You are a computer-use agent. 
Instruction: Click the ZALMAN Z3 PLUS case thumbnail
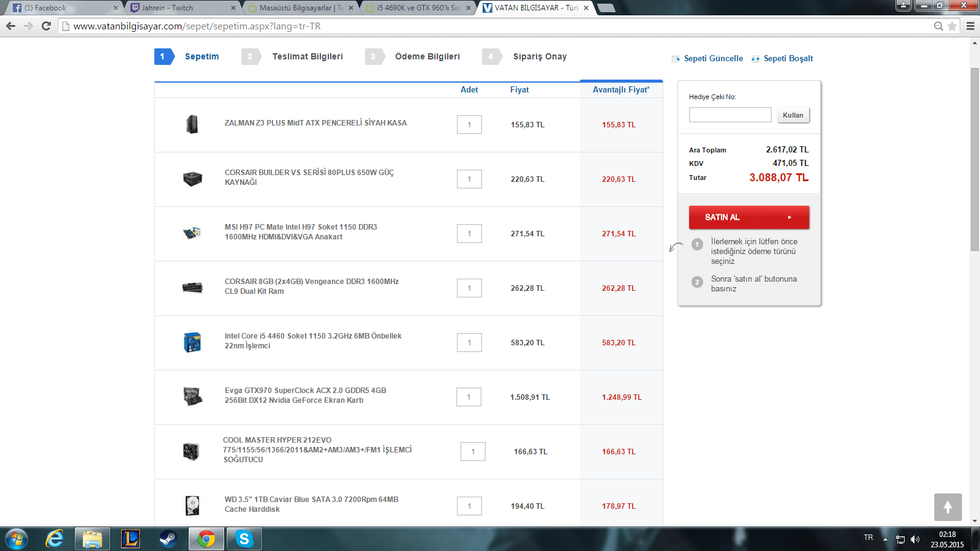[192, 124]
